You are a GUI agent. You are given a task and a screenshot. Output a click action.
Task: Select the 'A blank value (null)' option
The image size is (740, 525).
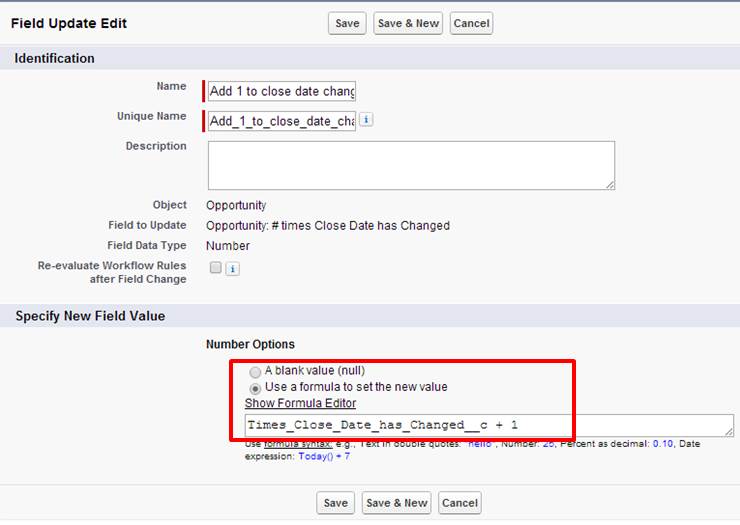(x=256, y=371)
